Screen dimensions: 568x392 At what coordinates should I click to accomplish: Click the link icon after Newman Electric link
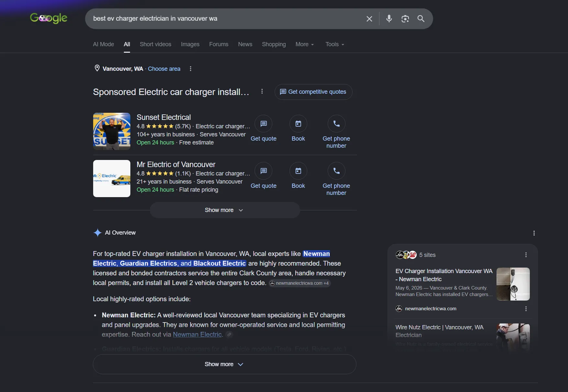tap(229, 334)
